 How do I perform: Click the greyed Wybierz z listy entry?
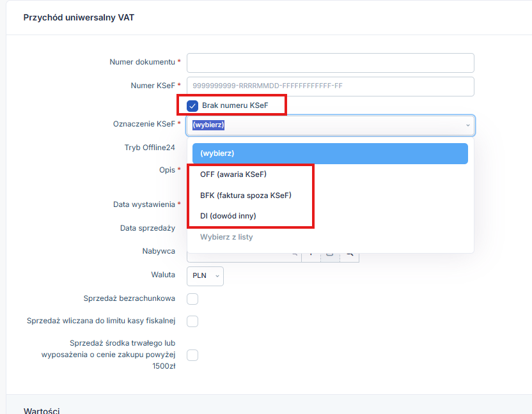coord(226,237)
